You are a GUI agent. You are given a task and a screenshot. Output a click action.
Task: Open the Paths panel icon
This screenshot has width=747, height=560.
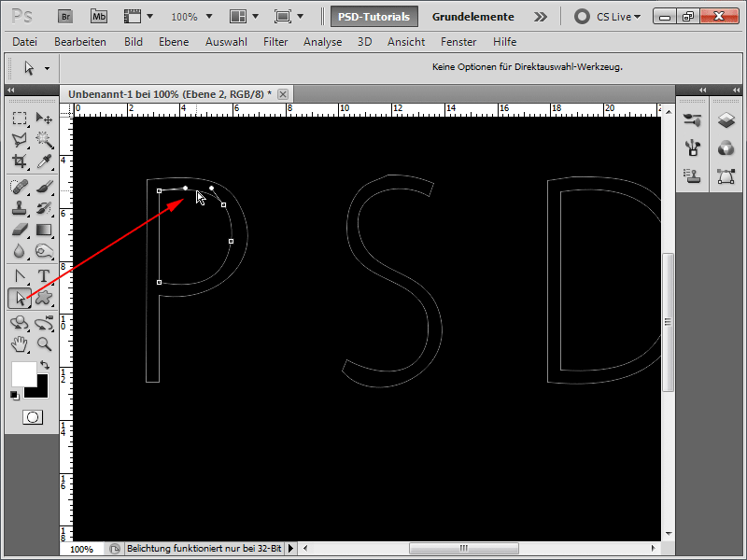click(726, 176)
